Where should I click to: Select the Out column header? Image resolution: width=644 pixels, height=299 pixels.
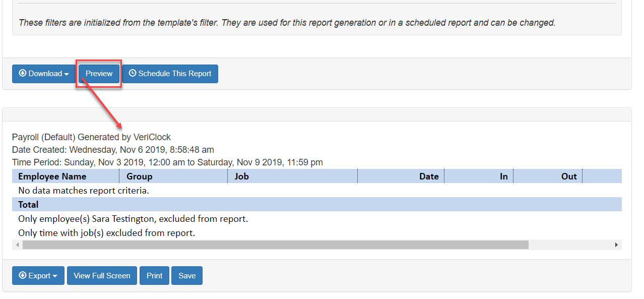click(x=569, y=176)
